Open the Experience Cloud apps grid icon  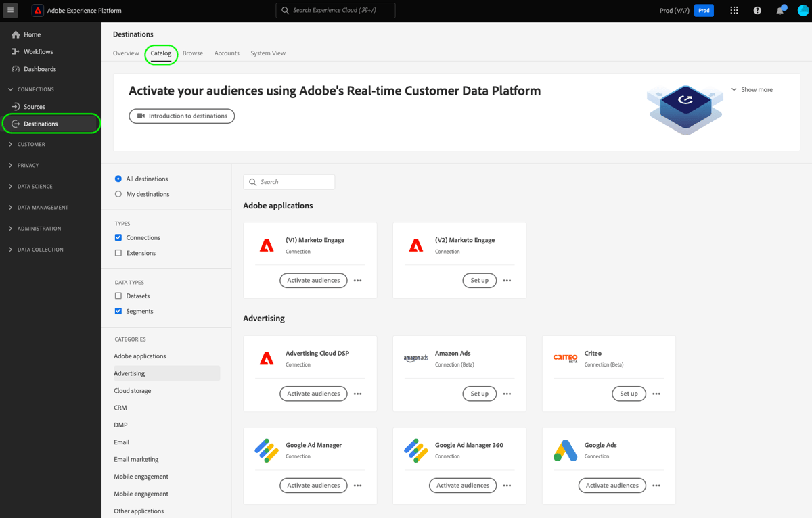(734, 10)
